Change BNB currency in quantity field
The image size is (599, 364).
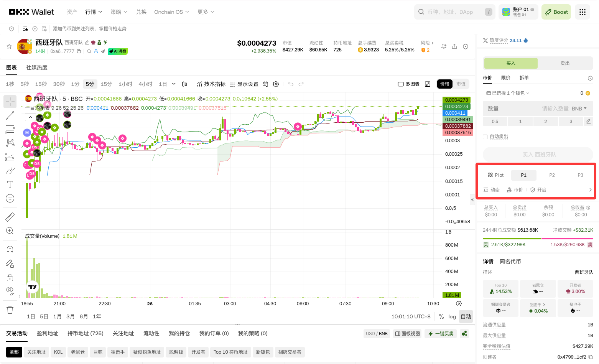[x=579, y=109]
